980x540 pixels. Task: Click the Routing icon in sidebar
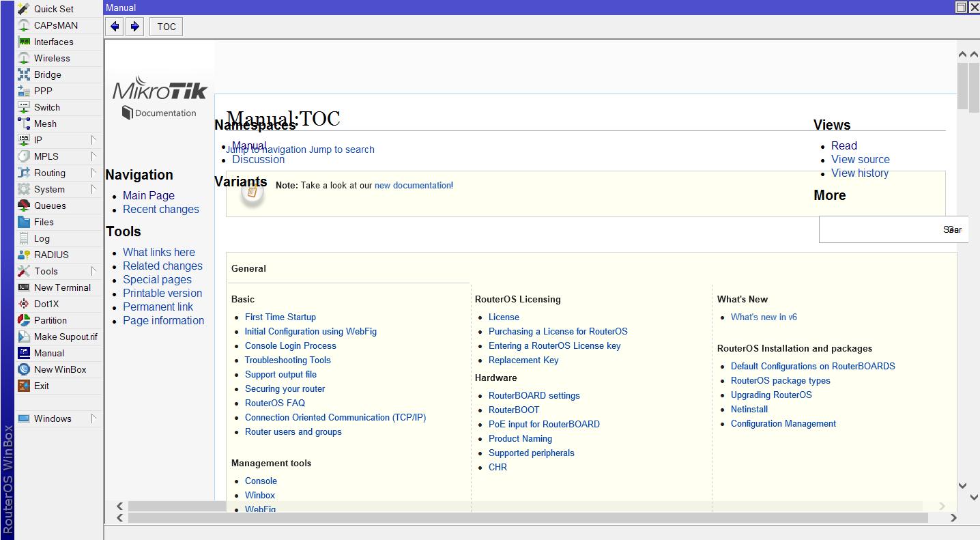(24, 173)
